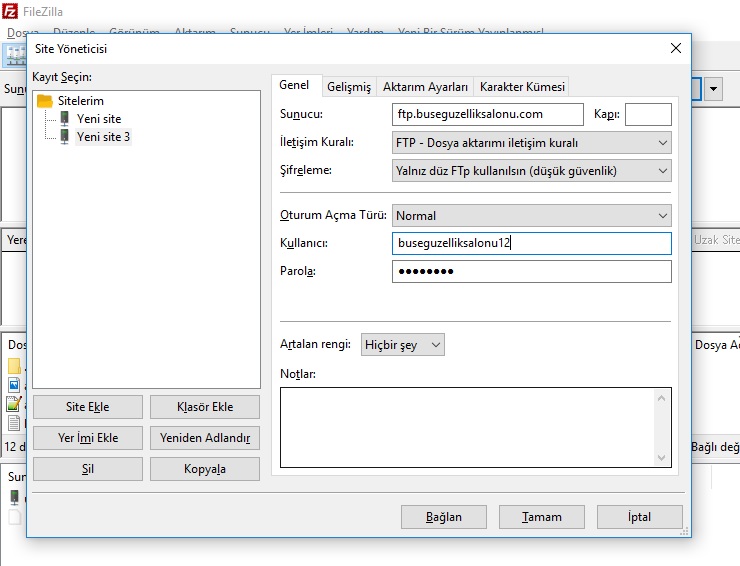Screen dimensions: 740x566
Task: Close the Site Yöneticisi dialog
Action: (x=676, y=48)
